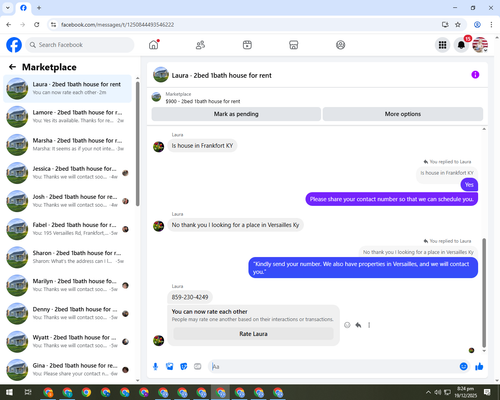
Task: Open Jessica conversation in the list
Action: click(67, 173)
